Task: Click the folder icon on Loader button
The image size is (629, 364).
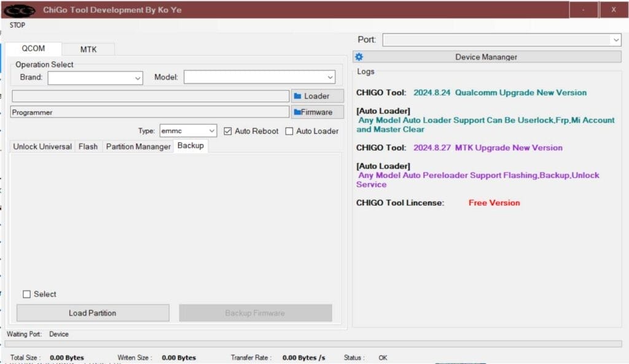Action: (x=298, y=96)
